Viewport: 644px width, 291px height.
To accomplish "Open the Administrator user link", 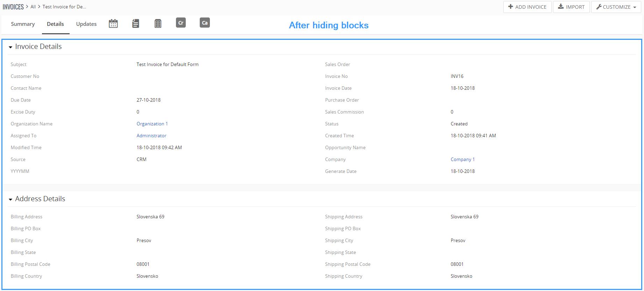I will pos(151,136).
